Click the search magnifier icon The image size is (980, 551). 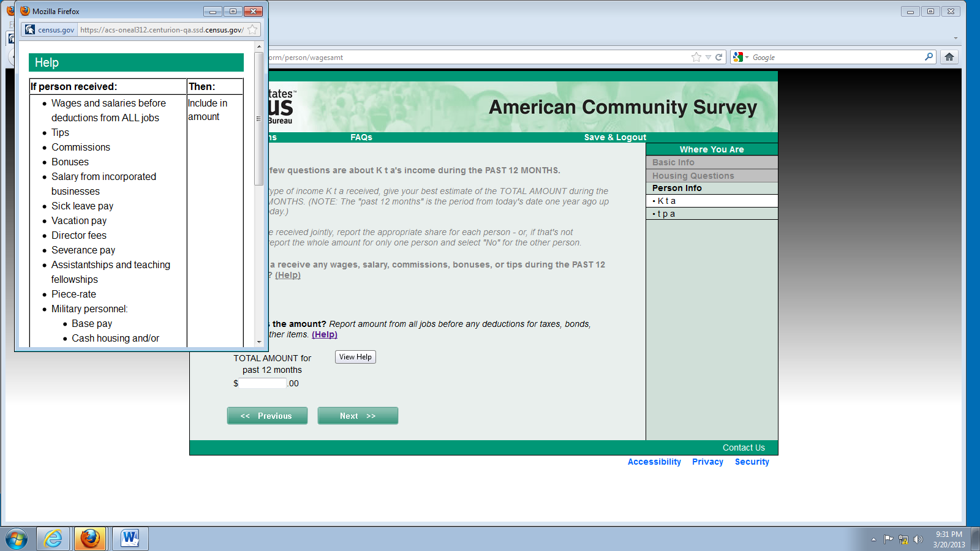tap(929, 57)
